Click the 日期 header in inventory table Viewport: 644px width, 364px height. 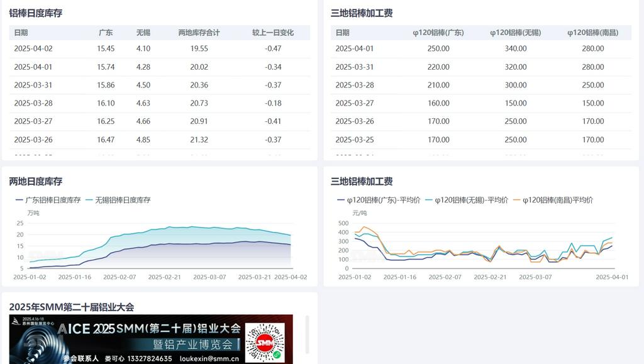21,33
